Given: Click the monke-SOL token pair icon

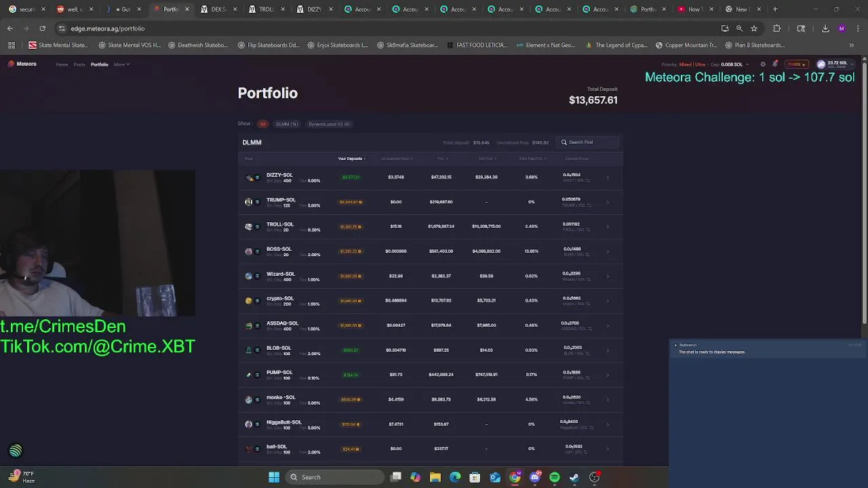Looking at the screenshot, I should 252,399.
